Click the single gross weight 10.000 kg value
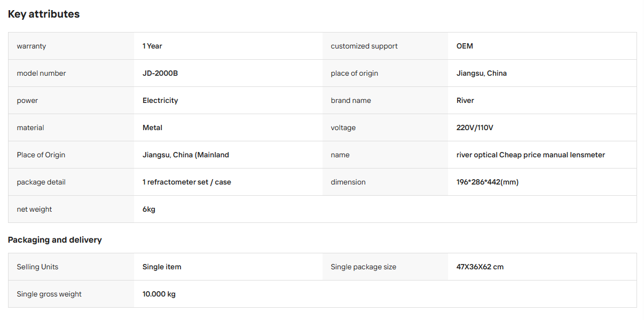644x320 pixels. click(x=159, y=294)
